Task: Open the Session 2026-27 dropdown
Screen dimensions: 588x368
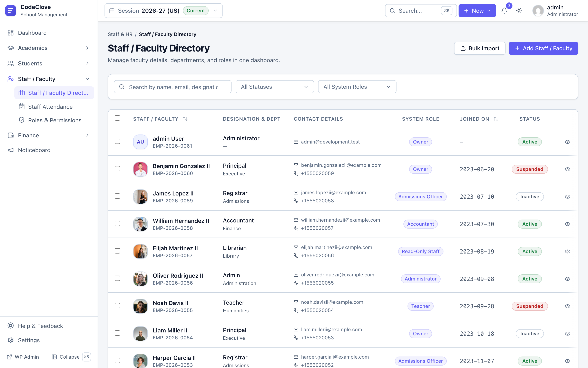Action: pos(163,11)
